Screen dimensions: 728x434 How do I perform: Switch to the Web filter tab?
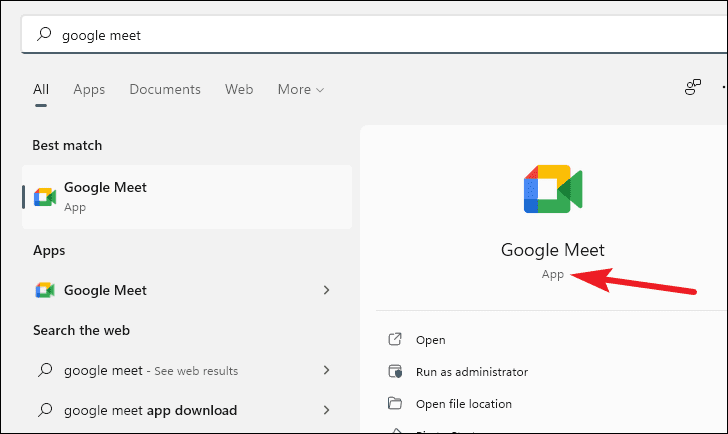tap(239, 89)
